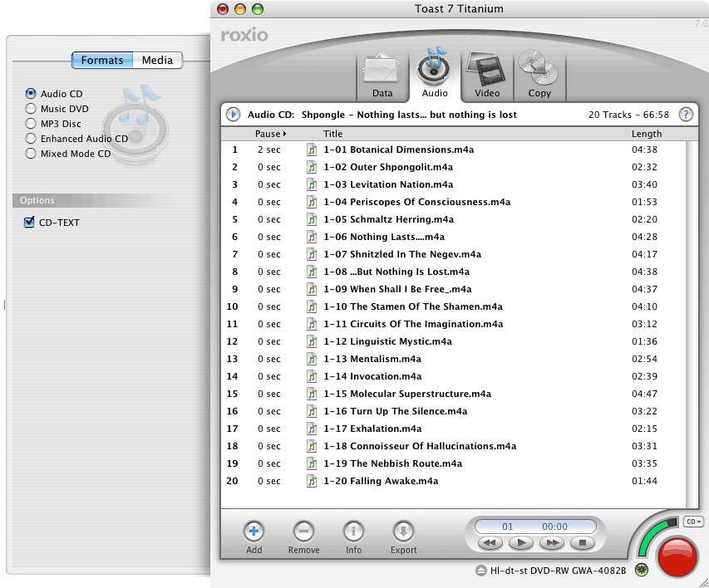Viewport: 709px width, 588px height.
Task: Click the file icon of Mentalism.m4a
Action: tap(312, 359)
